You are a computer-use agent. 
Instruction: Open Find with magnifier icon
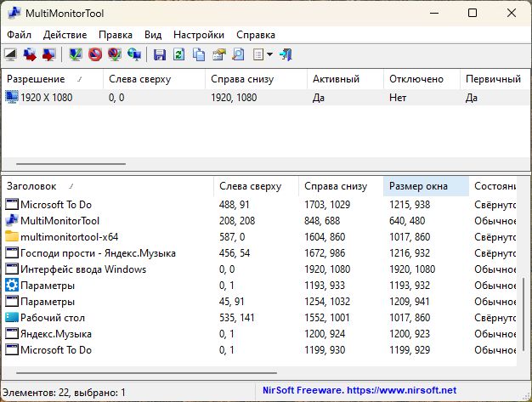[x=239, y=54]
